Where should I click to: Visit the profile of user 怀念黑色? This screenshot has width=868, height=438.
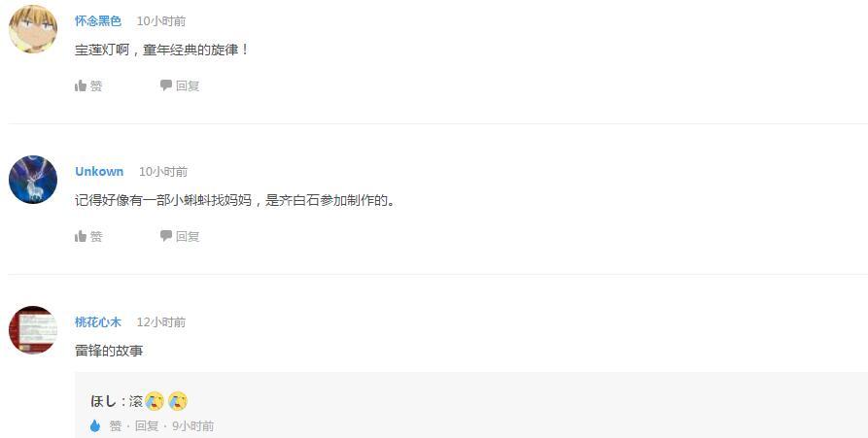[x=98, y=21]
